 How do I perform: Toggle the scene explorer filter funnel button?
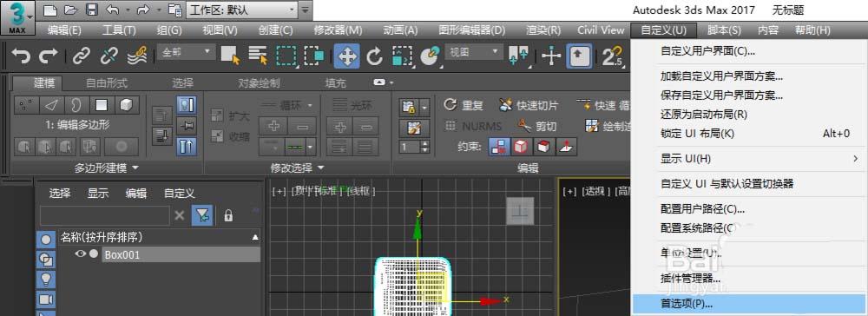tap(202, 215)
